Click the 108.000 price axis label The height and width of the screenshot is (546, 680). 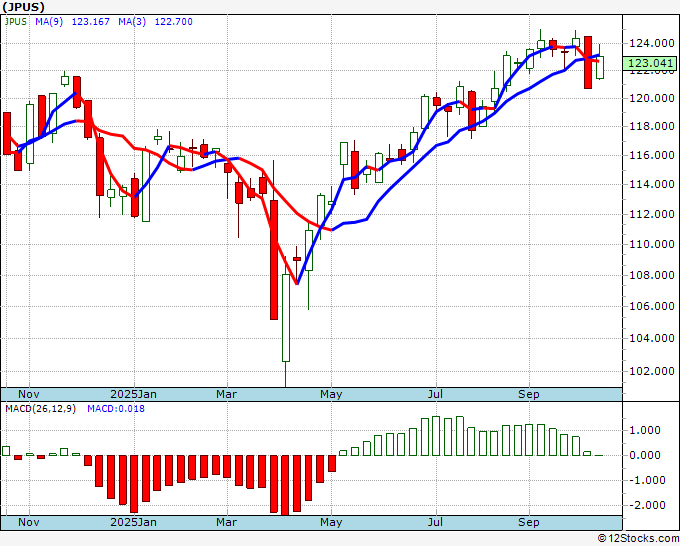[x=652, y=275]
